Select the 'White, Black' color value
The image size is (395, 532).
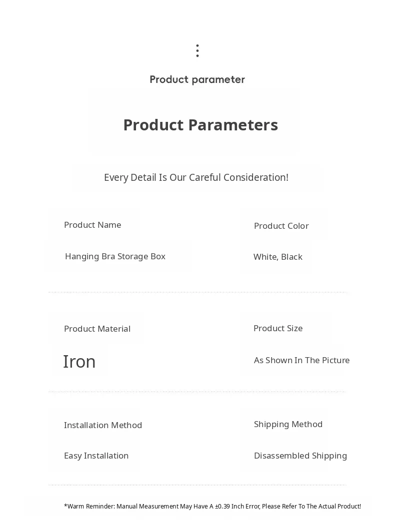pos(278,257)
